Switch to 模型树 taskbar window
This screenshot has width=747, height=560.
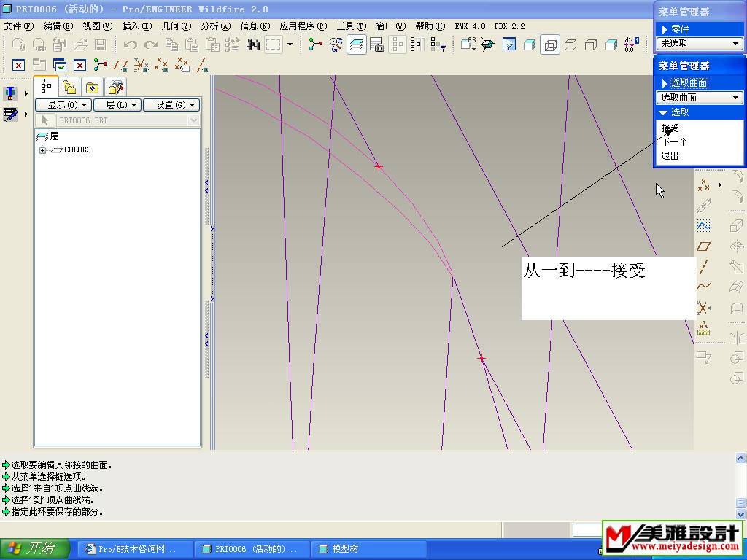[368, 549]
